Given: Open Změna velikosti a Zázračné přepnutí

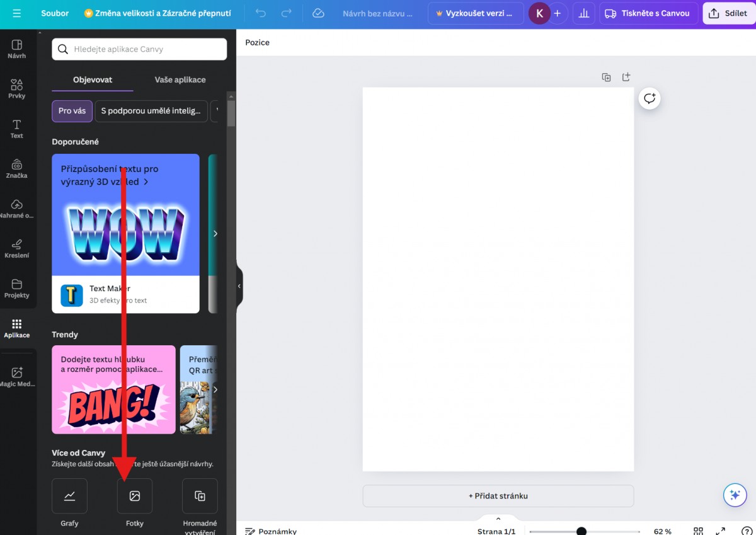Looking at the screenshot, I should pos(157,13).
